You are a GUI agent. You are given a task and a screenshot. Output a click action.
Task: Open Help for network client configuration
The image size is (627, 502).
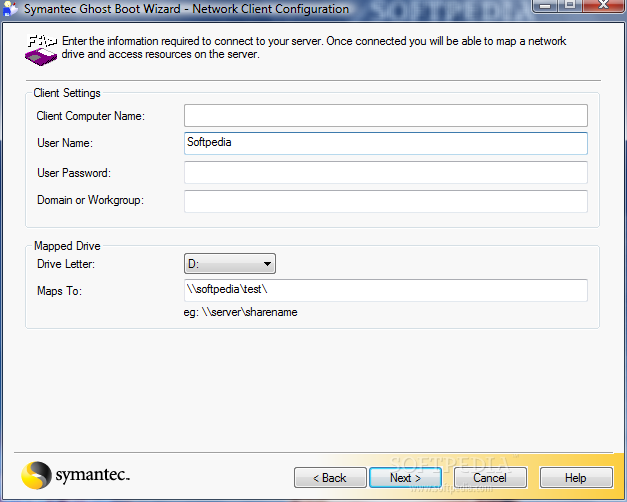click(x=576, y=478)
